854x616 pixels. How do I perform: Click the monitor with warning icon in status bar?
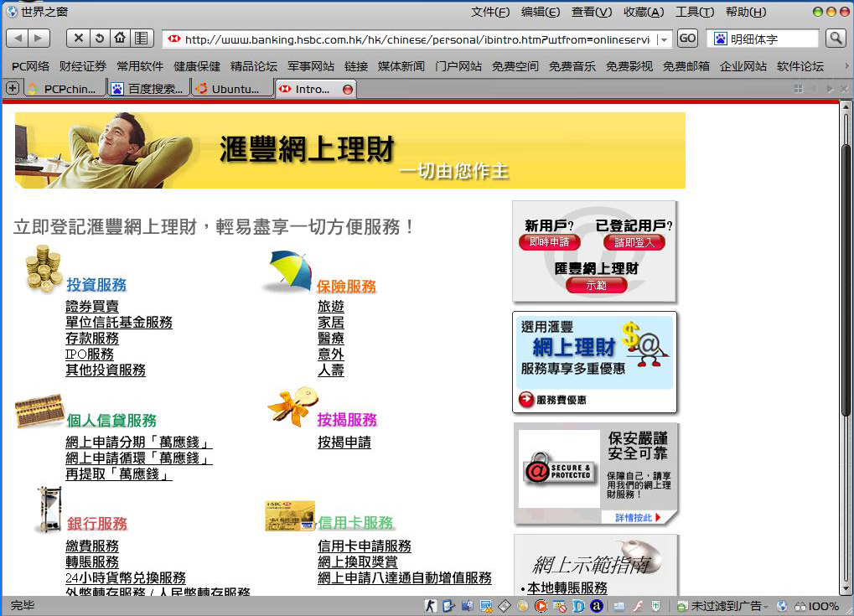[x=486, y=606]
